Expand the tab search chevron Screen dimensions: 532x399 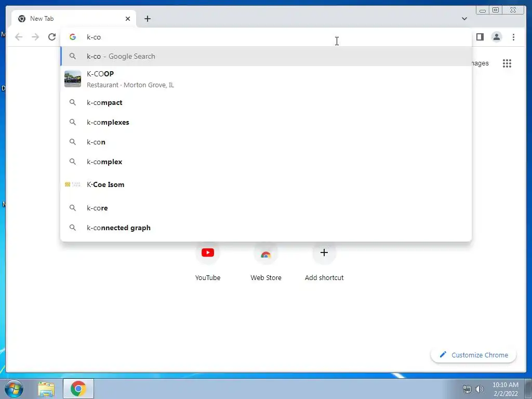tap(464, 19)
